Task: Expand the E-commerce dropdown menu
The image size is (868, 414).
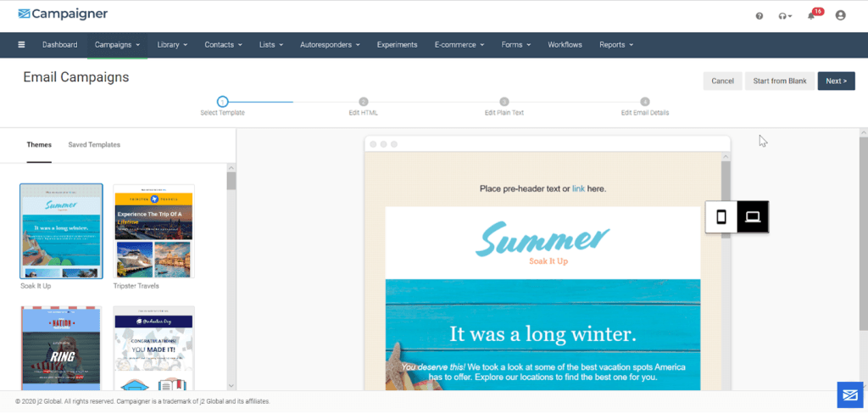Action: [x=459, y=45]
